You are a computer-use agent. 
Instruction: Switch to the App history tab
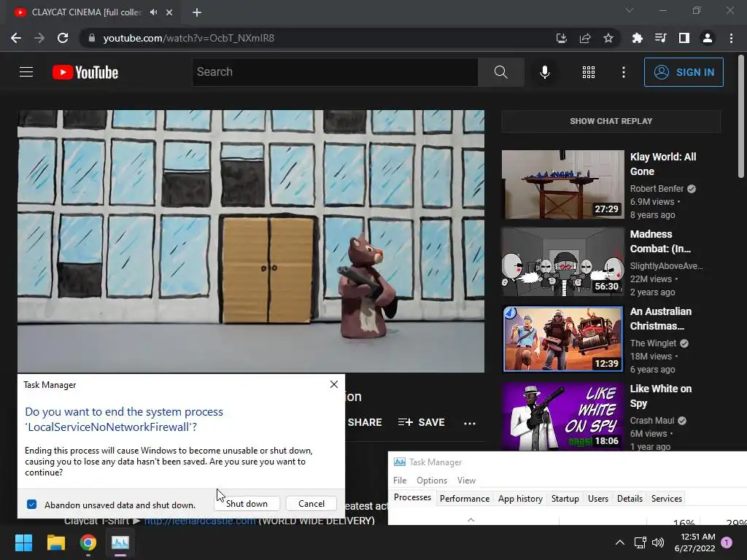(520, 499)
